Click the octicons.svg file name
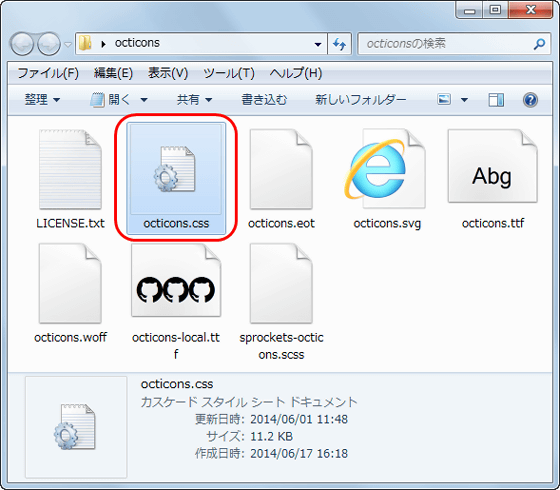 (387, 224)
